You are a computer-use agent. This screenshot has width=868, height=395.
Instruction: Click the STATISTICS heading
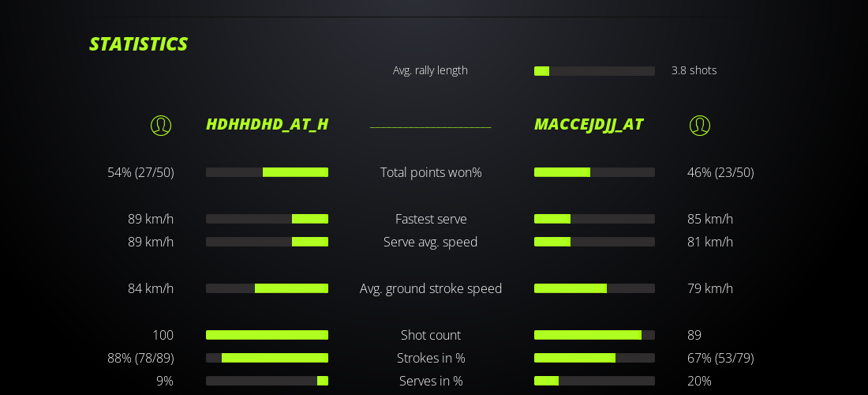coord(139,44)
